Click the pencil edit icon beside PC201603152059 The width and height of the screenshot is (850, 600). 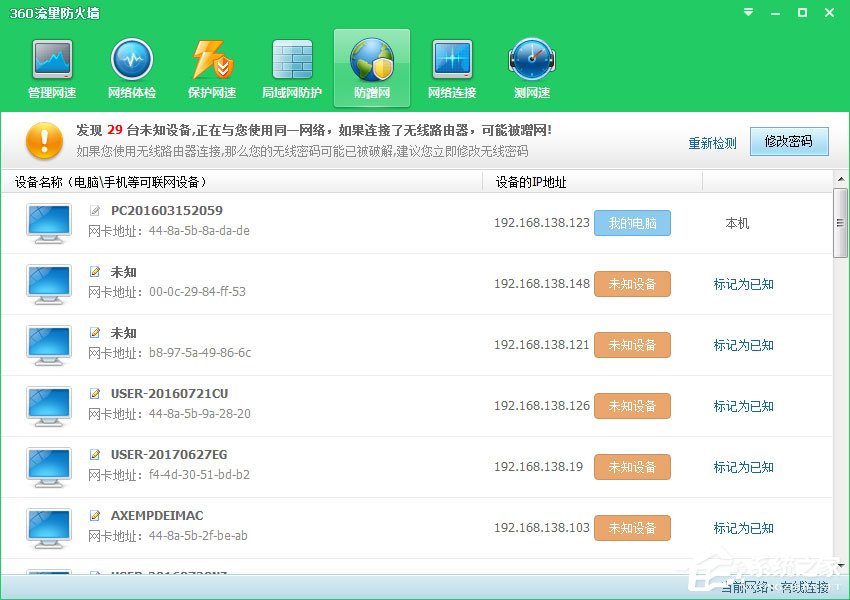tap(94, 210)
